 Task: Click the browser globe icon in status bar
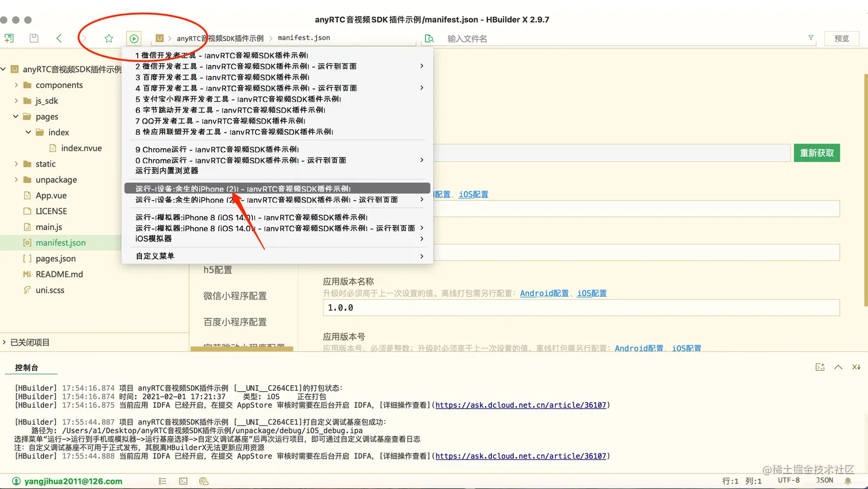coord(204,481)
